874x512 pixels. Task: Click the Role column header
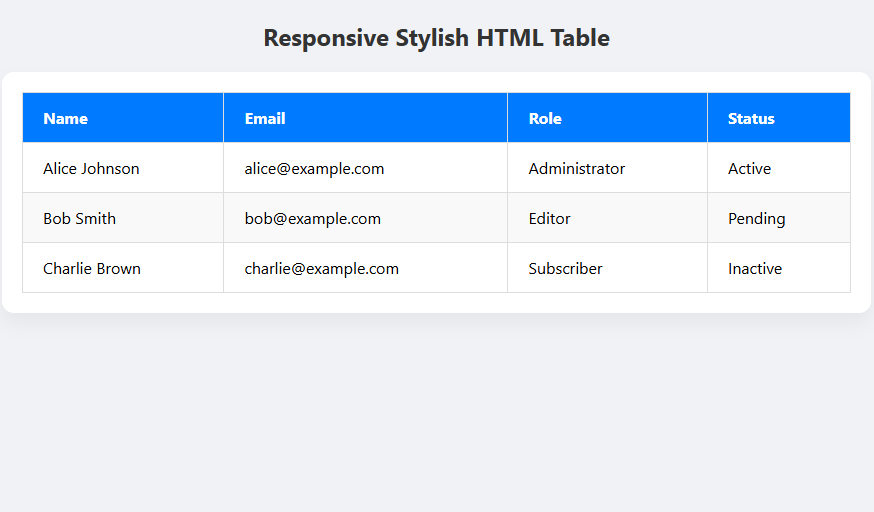pos(545,118)
